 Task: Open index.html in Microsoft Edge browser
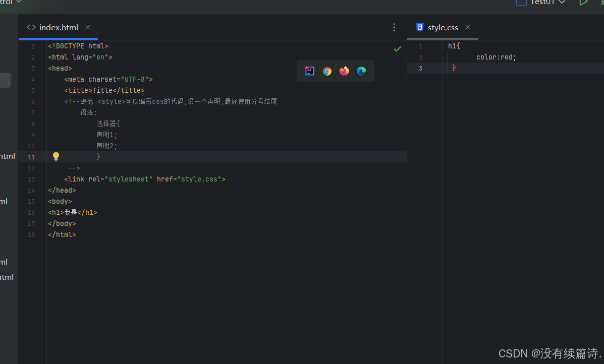tap(361, 71)
